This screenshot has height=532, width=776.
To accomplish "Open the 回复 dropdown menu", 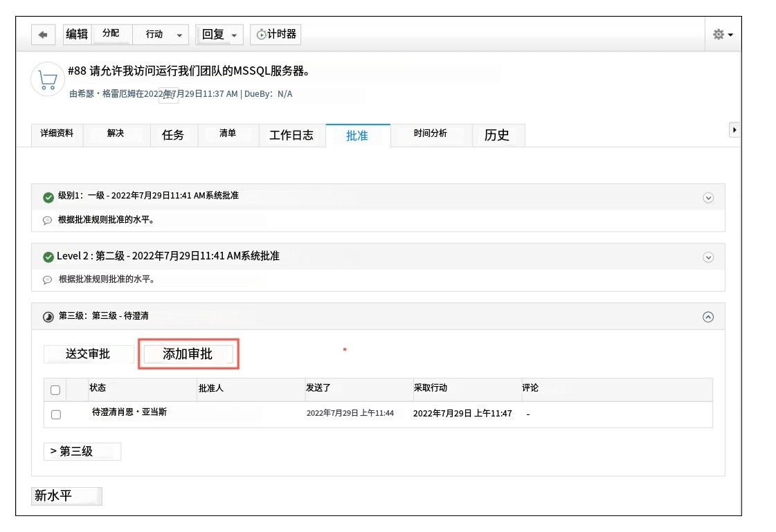I will pyautogui.click(x=219, y=35).
